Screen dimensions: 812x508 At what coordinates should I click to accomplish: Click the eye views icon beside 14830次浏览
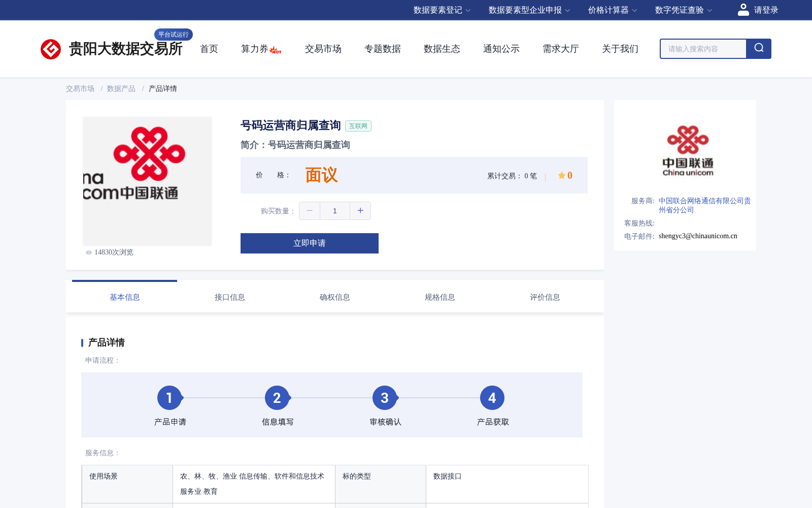(89, 252)
